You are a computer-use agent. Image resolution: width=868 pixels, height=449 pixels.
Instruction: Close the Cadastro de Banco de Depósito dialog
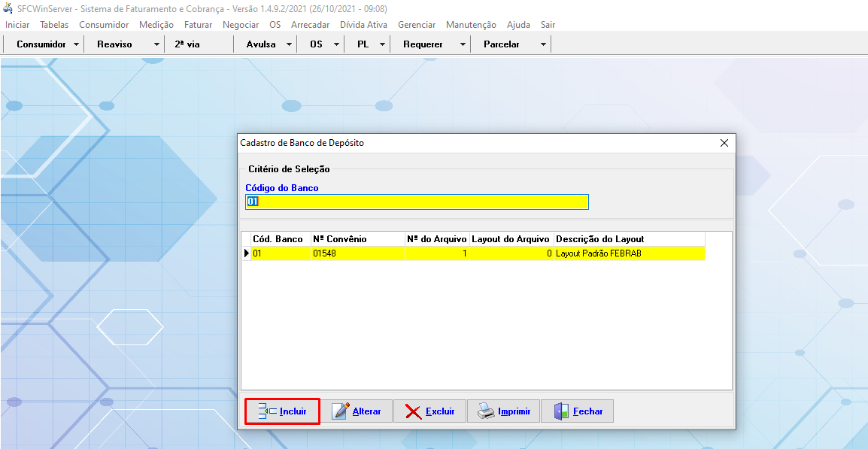click(724, 143)
